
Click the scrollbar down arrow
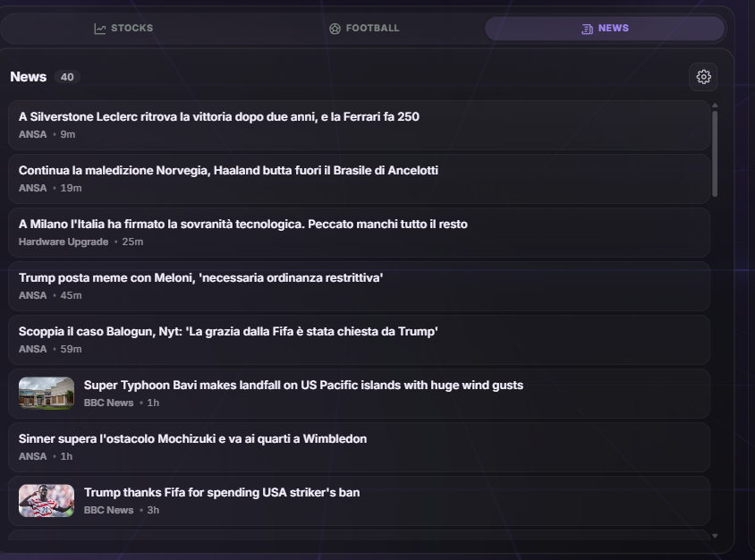pyautogui.click(x=715, y=536)
